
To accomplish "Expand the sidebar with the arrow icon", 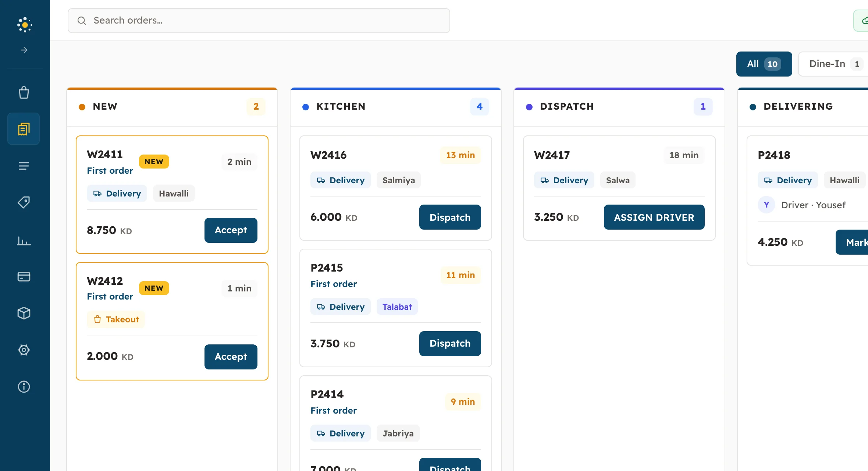I will (x=24, y=50).
